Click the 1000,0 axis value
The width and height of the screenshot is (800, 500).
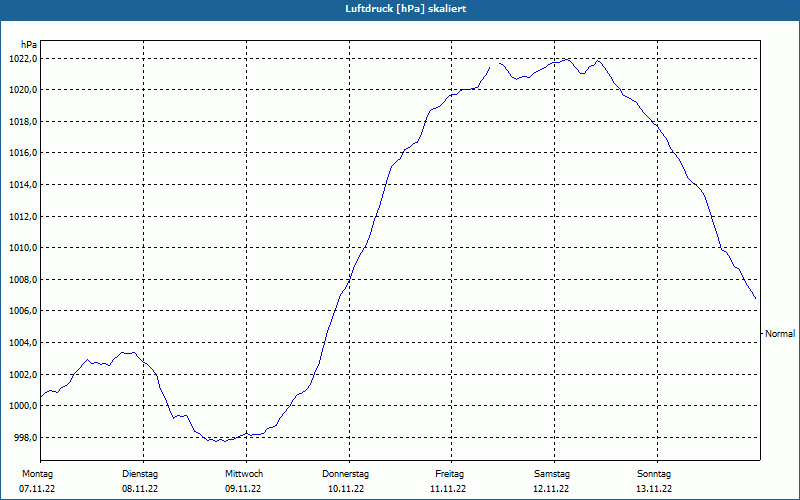[23, 406]
